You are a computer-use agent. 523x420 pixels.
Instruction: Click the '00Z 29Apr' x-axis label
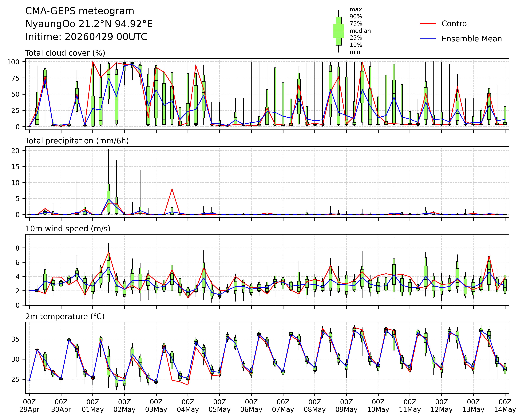point(29,406)
